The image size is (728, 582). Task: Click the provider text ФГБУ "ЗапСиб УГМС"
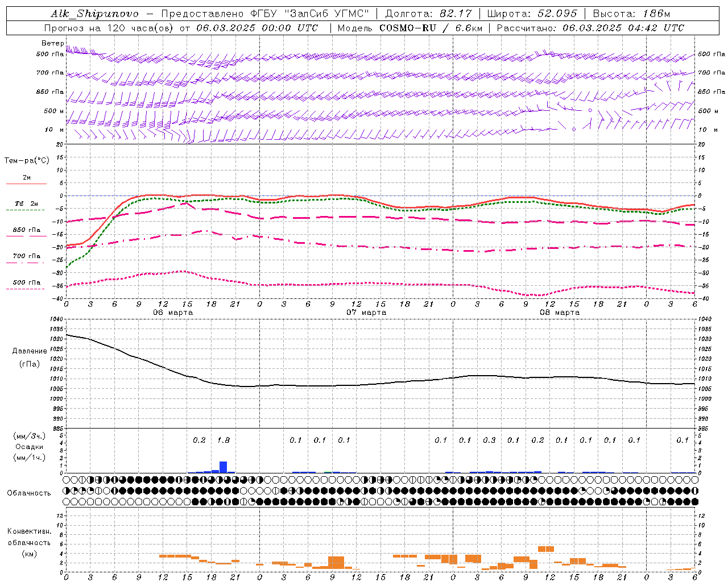click(310, 14)
